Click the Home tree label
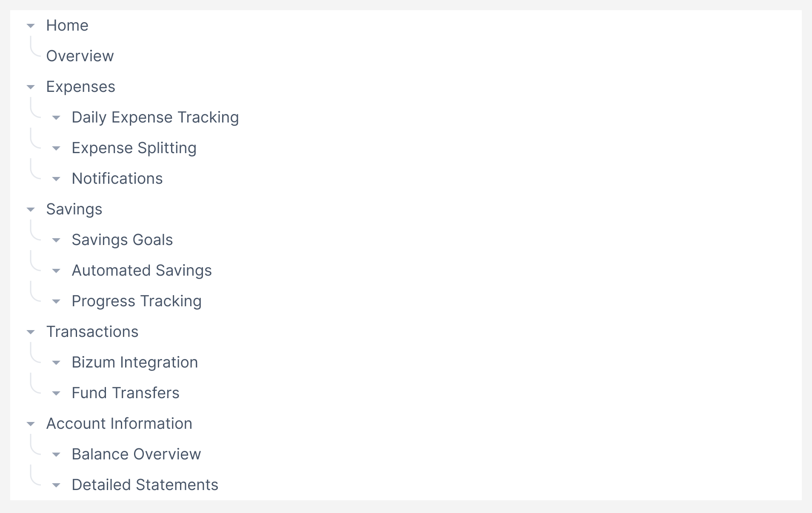The height and width of the screenshot is (513, 812). pyautogui.click(x=67, y=26)
